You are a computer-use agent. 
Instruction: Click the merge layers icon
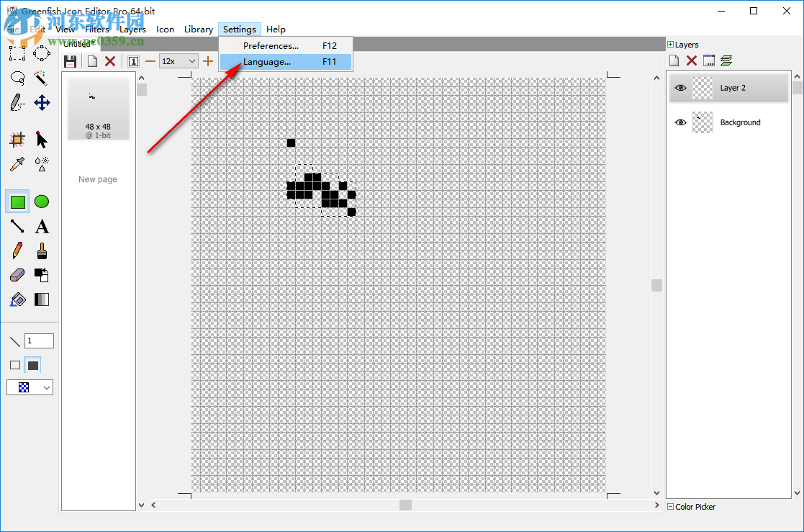click(726, 60)
